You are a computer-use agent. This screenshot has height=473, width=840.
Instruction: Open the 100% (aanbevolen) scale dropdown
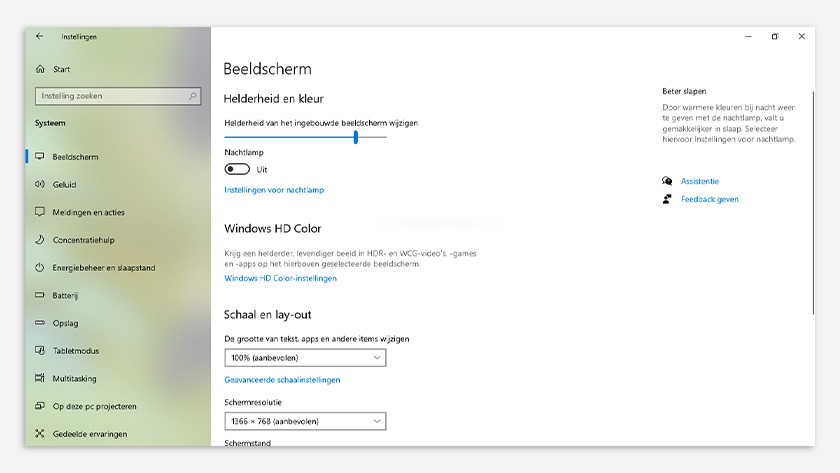click(305, 358)
